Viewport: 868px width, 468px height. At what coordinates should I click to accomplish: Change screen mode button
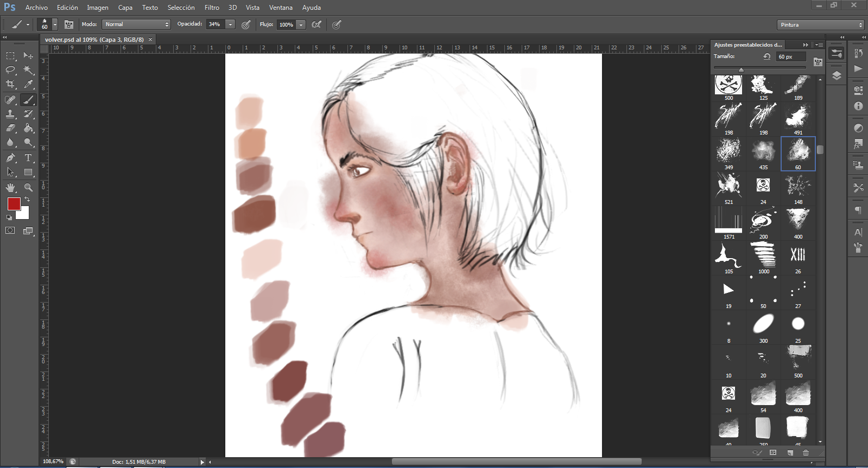28,230
